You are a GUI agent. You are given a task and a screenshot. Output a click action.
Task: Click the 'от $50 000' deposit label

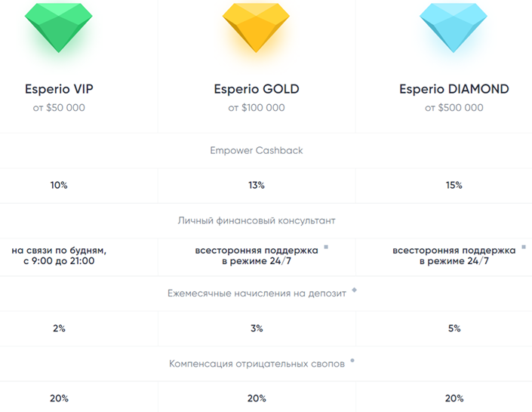pyautogui.click(x=59, y=108)
